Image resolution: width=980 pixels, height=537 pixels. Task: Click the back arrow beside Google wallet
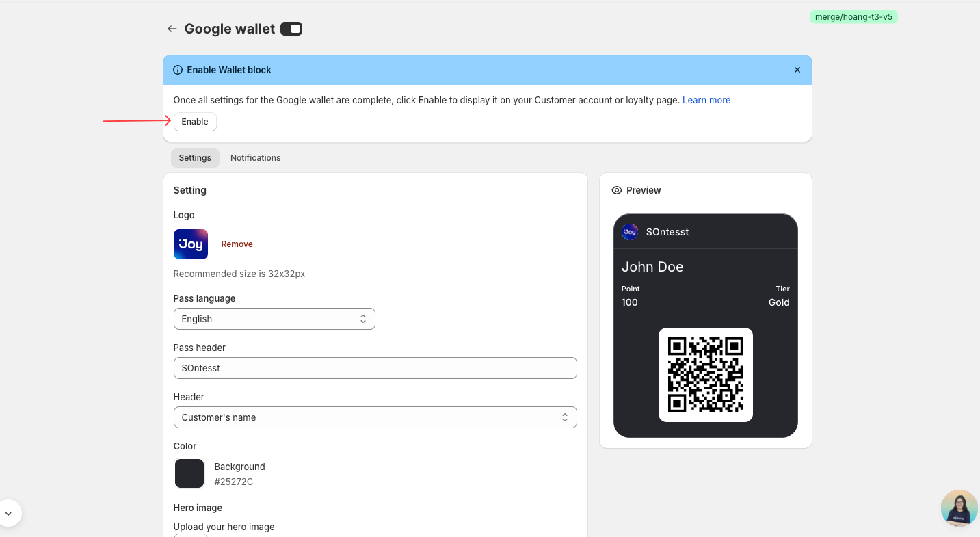172,29
